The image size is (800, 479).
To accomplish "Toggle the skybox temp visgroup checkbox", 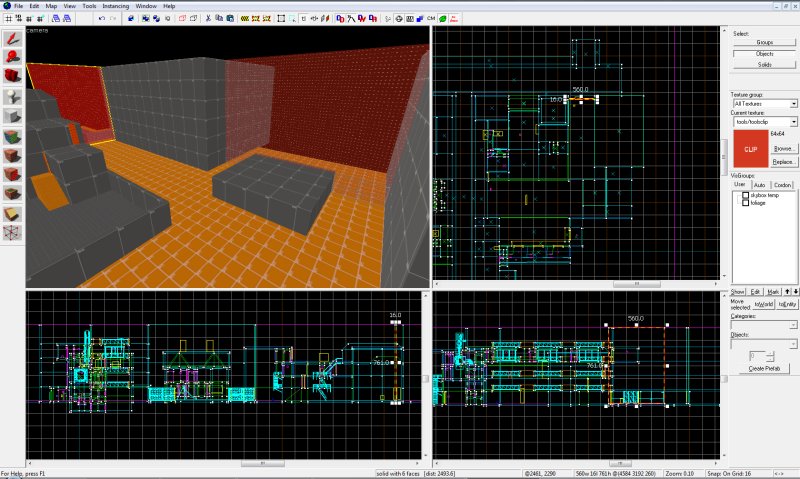I will 745,195.
